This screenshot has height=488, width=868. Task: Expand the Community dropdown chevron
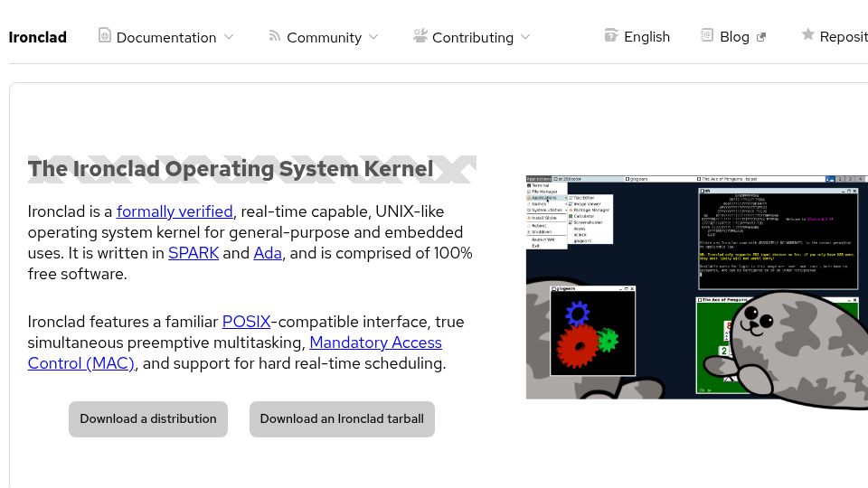click(x=373, y=37)
